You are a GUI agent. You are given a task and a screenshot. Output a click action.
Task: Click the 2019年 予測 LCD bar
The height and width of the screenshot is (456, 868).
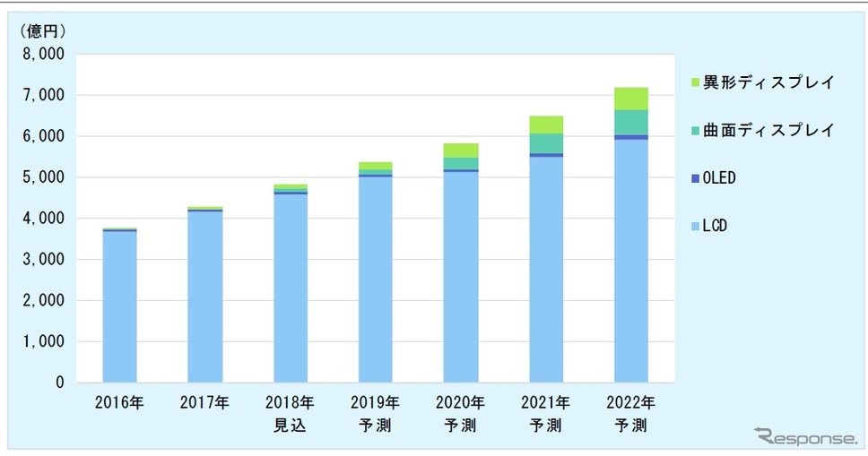coord(376,280)
